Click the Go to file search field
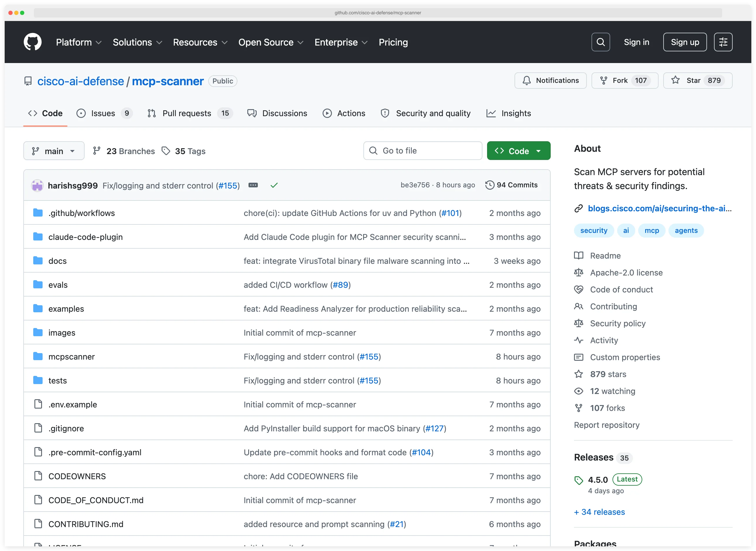This screenshot has width=756, height=551. pos(423,150)
